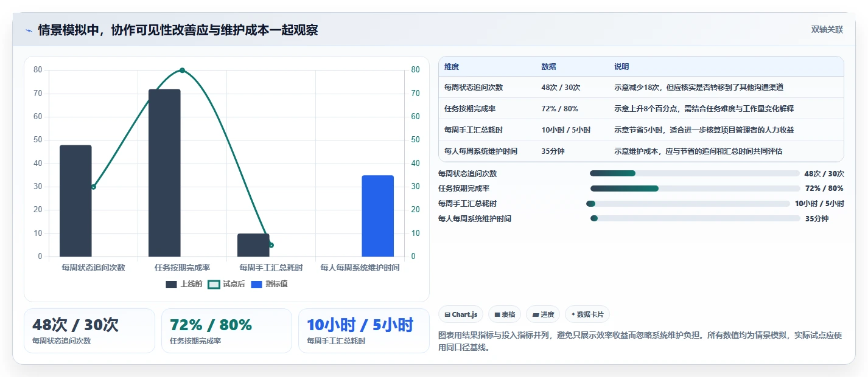Viewport: 868px width, 377px height.
Task: Open the 数据卡片 chip
Action: (587, 314)
